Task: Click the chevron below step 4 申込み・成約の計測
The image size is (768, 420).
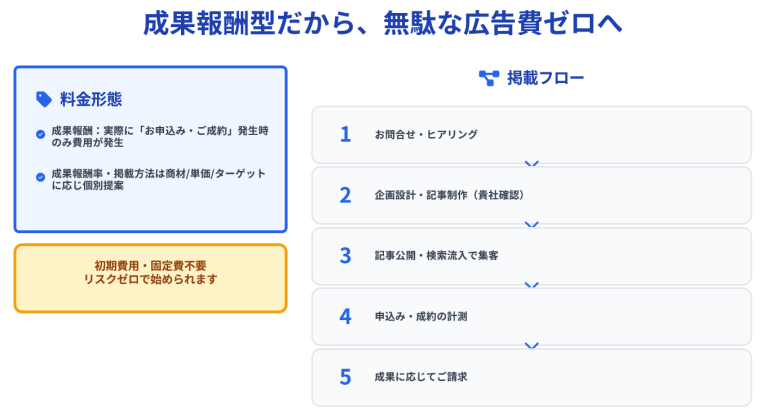Action: pyautogui.click(x=531, y=346)
